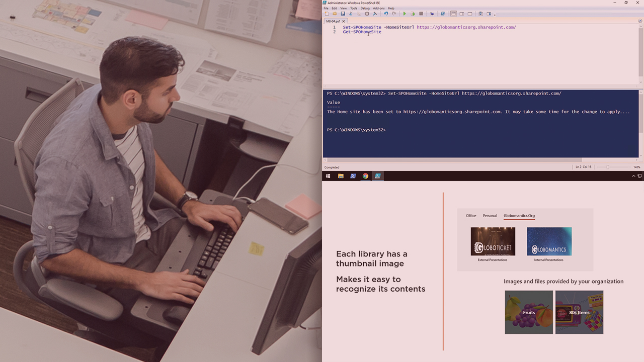Click the Start PowerShell.exe toolbar icon

[x=443, y=14]
